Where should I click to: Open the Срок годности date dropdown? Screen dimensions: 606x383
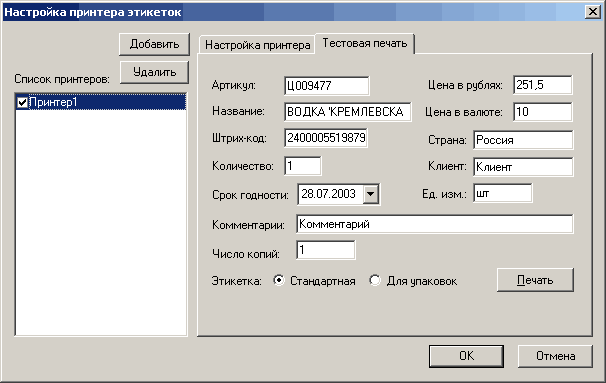pos(371,194)
